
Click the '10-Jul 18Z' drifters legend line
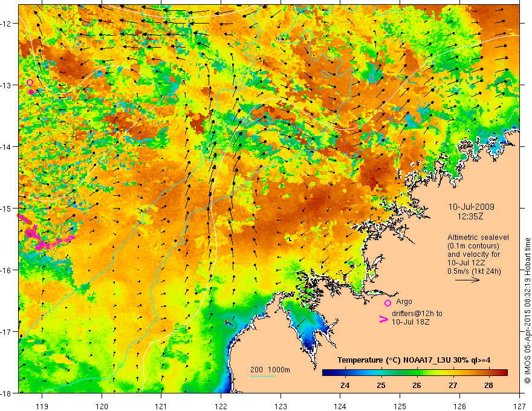[x=410, y=322]
